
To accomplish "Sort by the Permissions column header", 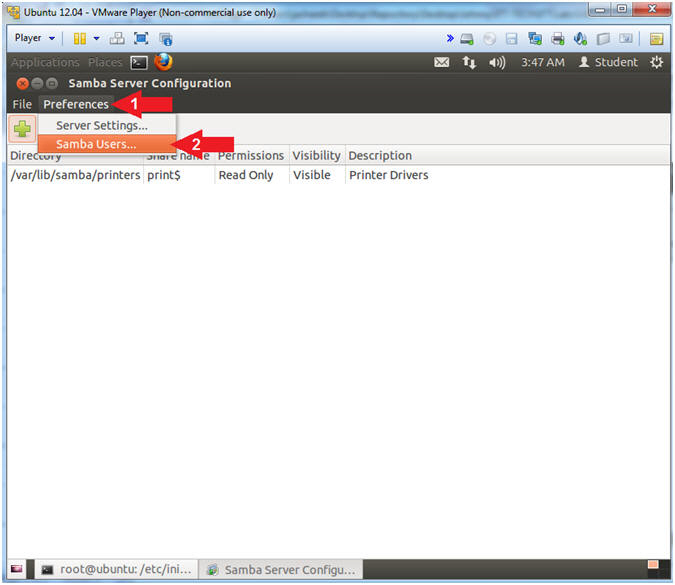I will [x=251, y=155].
